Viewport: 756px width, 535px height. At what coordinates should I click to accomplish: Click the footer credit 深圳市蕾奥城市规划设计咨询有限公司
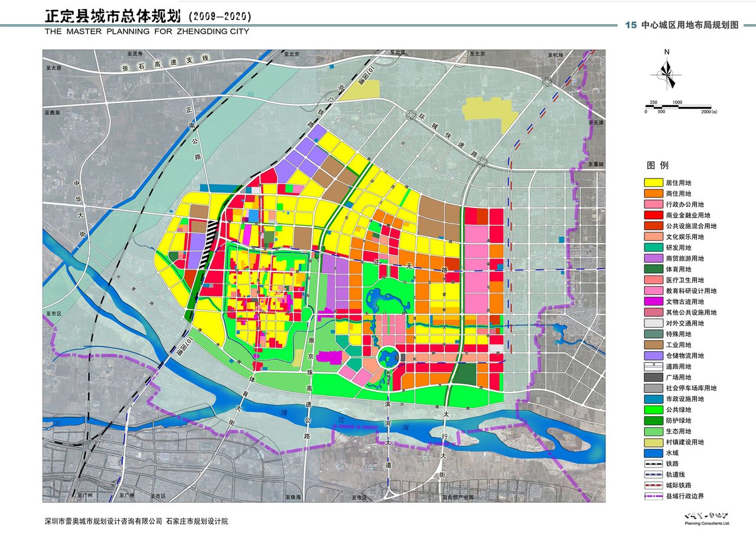pos(103,521)
